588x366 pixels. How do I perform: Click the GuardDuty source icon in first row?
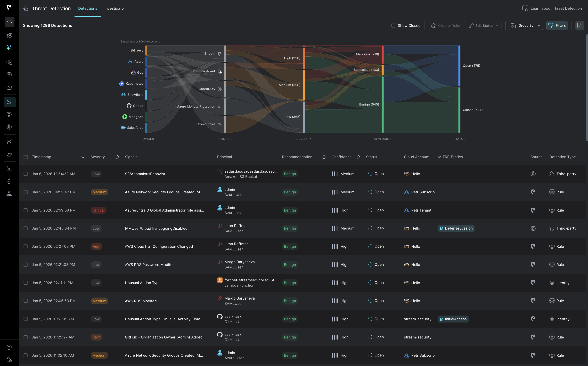point(533,174)
